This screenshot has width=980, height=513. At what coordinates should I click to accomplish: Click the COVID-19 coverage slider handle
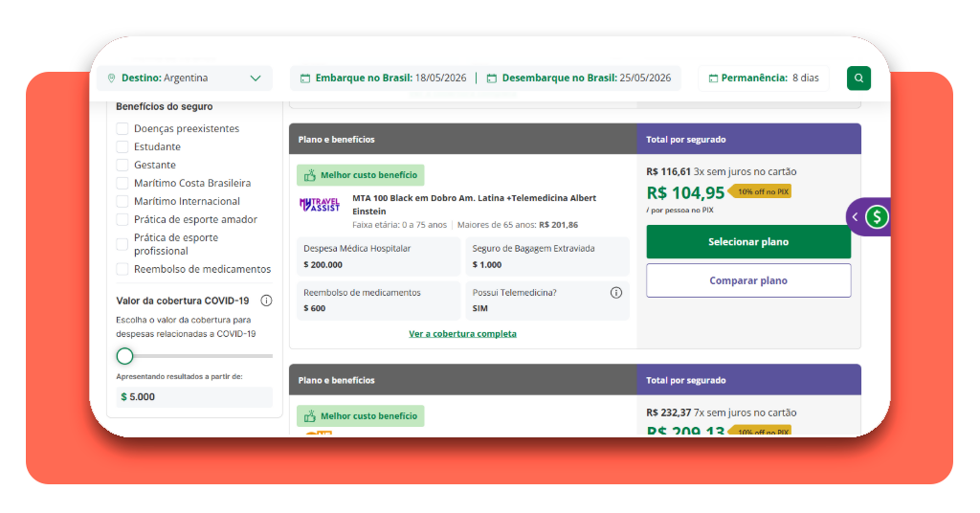(125, 356)
